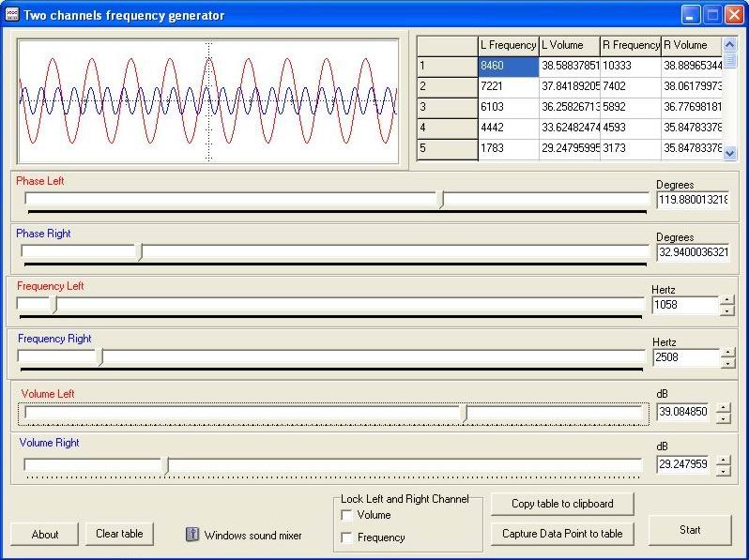Image resolution: width=749 pixels, height=560 pixels.
Task: Click the Clear table button
Action: [119, 534]
